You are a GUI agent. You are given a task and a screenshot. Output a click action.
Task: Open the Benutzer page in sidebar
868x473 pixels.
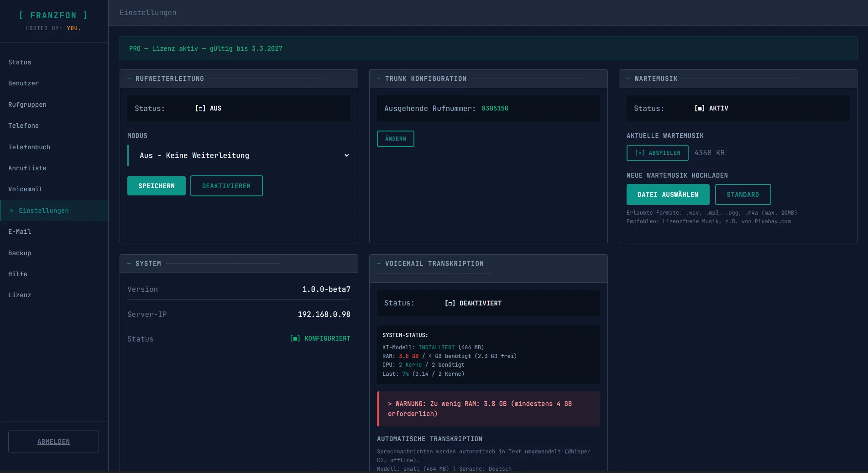[23, 84]
